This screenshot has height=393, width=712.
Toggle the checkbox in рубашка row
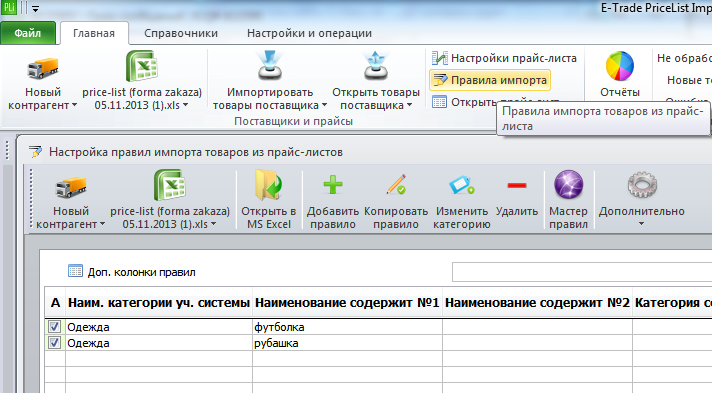(x=54, y=343)
